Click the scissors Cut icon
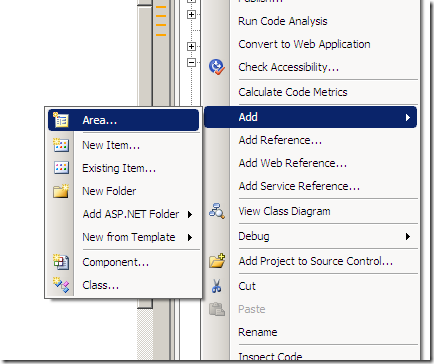The height and width of the screenshot is (364, 434). [217, 286]
